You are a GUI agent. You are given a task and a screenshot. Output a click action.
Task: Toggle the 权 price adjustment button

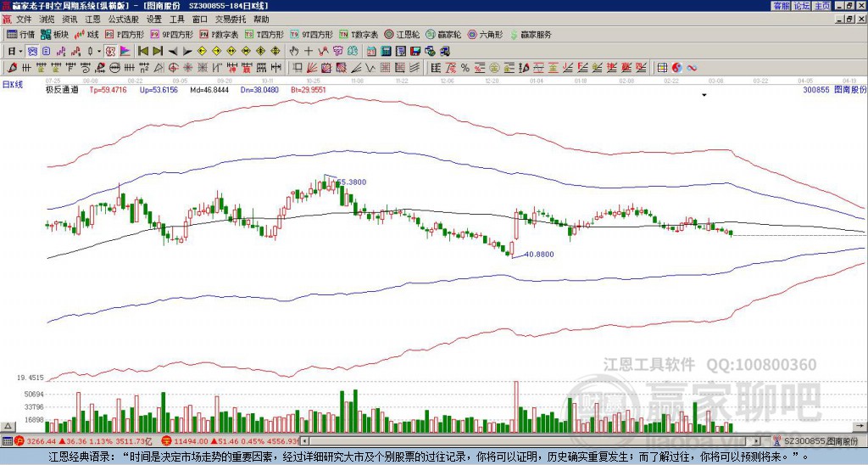110,52
